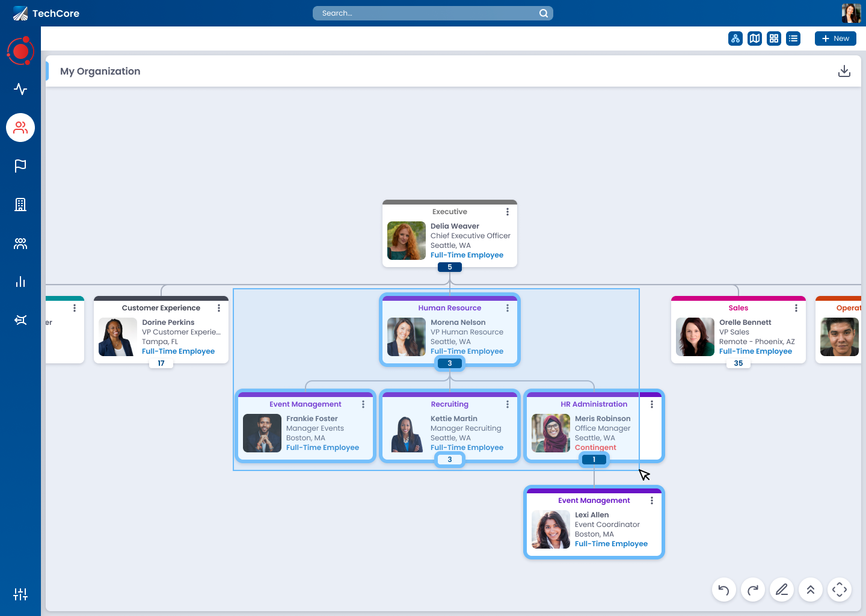The image size is (866, 616).
Task: Click the org chart view icon
Action: (735, 38)
